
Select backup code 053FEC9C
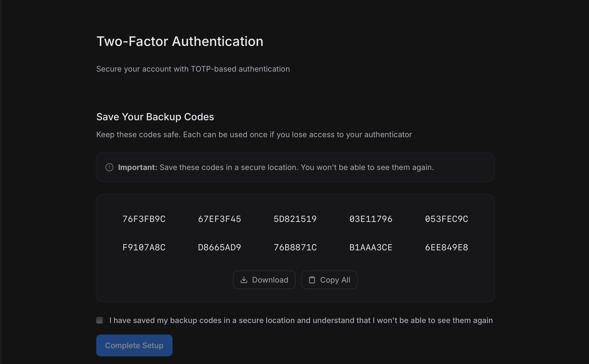pyautogui.click(x=447, y=219)
